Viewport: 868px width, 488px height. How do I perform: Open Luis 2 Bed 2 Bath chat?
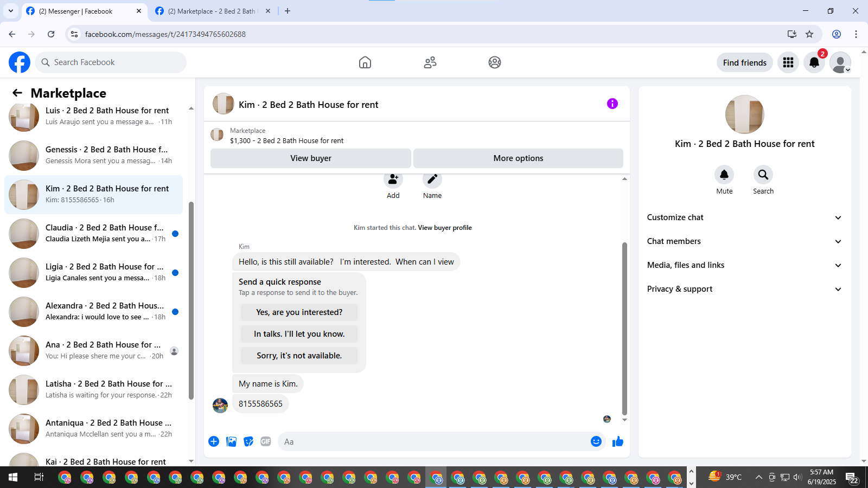pyautogui.click(x=93, y=116)
